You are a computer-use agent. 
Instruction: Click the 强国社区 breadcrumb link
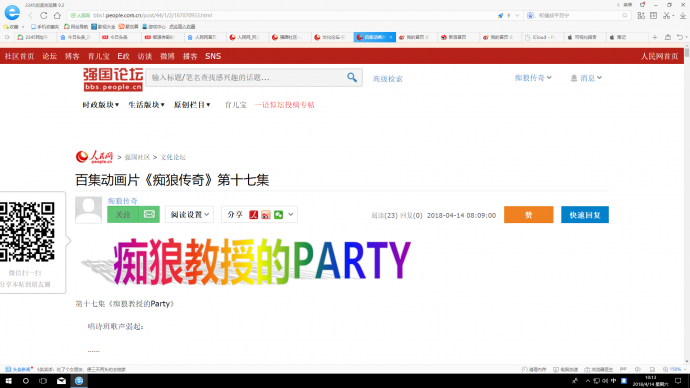(x=137, y=157)
